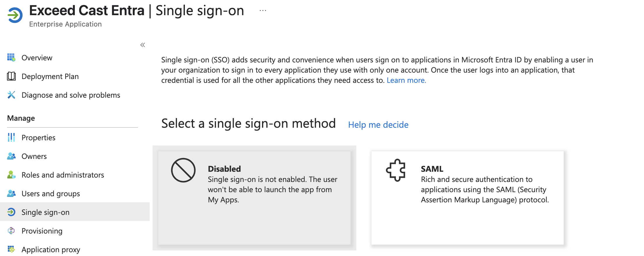Click the Enterprise Application subtitle text
The image size is (644, 256).
66,24
